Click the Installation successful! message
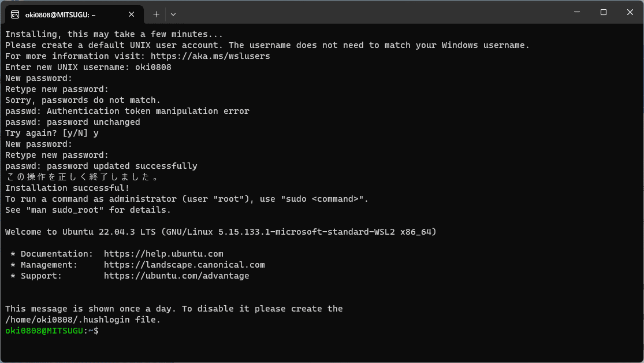The width and height of the screenshot is (644, 363). tap(68, 188)
